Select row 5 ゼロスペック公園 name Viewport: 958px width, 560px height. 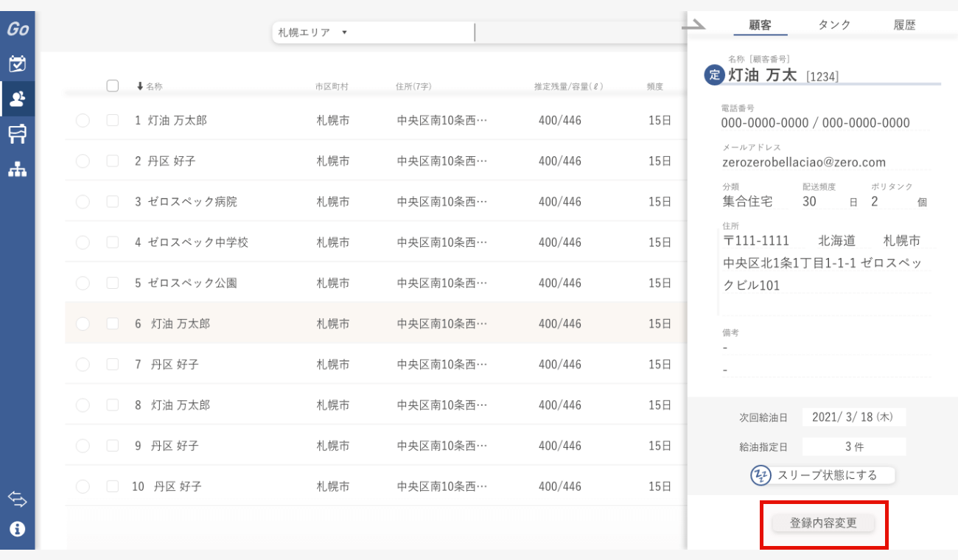[x=192, y=283]
